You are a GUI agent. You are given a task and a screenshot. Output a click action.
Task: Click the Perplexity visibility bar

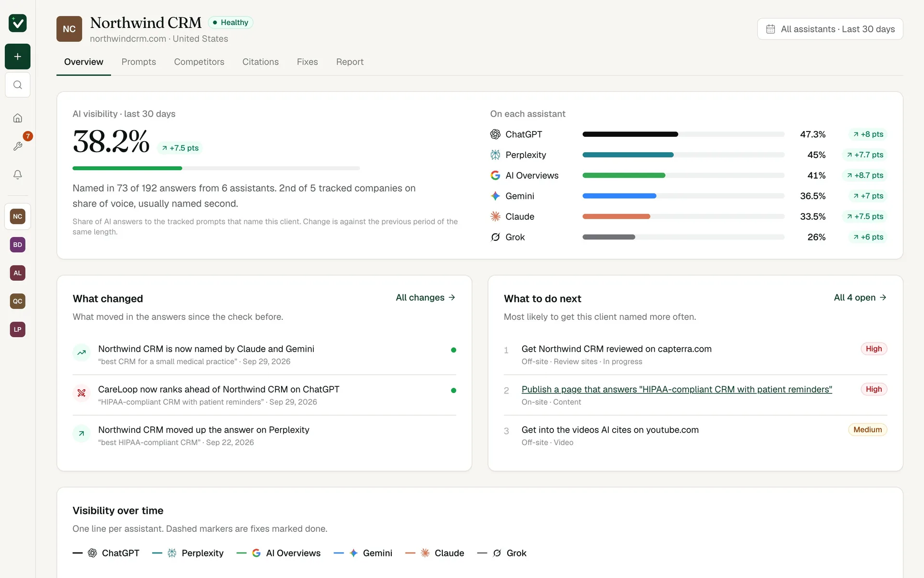683,155
